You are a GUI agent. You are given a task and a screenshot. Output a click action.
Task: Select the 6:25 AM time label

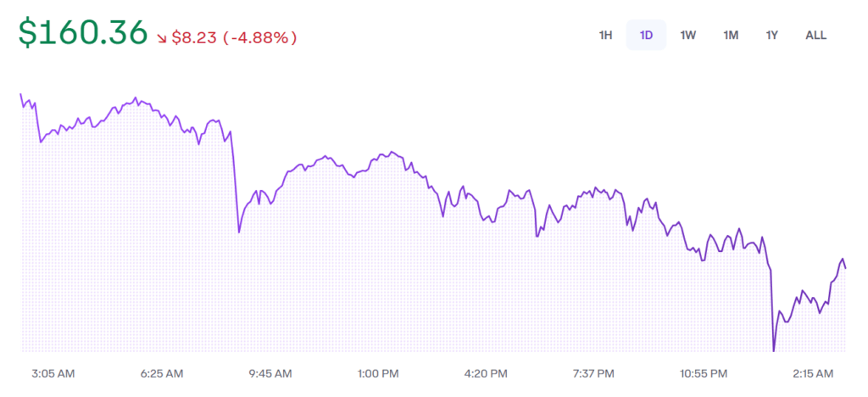point(162,373)
